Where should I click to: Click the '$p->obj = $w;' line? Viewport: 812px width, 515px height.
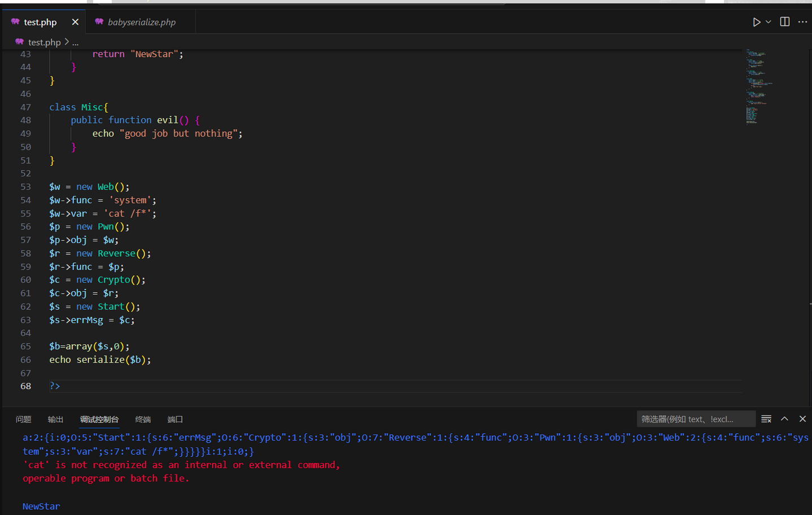84,240
